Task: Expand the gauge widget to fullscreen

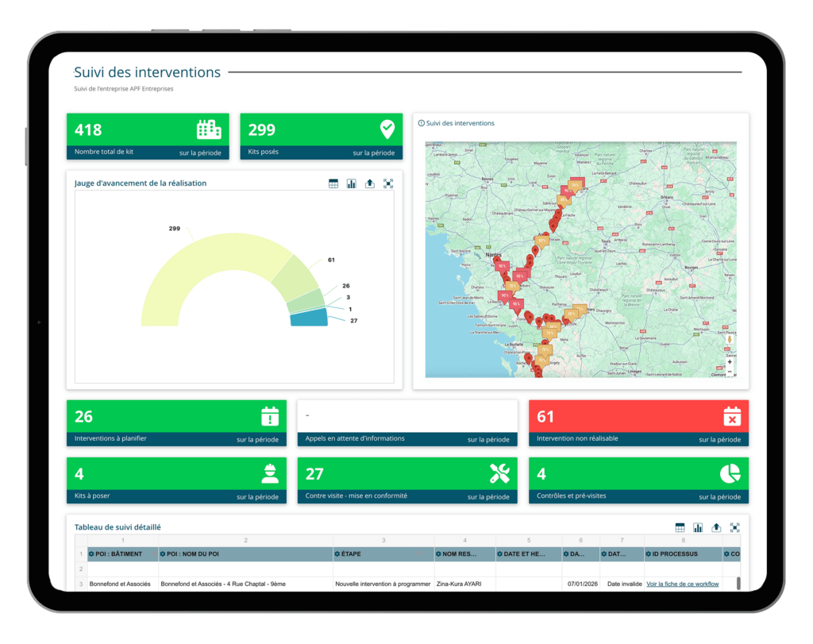Action: pyautogui.click(x=388, y=183)
